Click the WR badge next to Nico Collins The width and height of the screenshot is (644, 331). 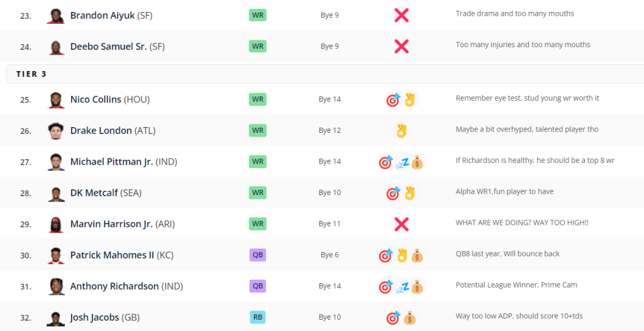pyautogui.click(x=257, y=99)
